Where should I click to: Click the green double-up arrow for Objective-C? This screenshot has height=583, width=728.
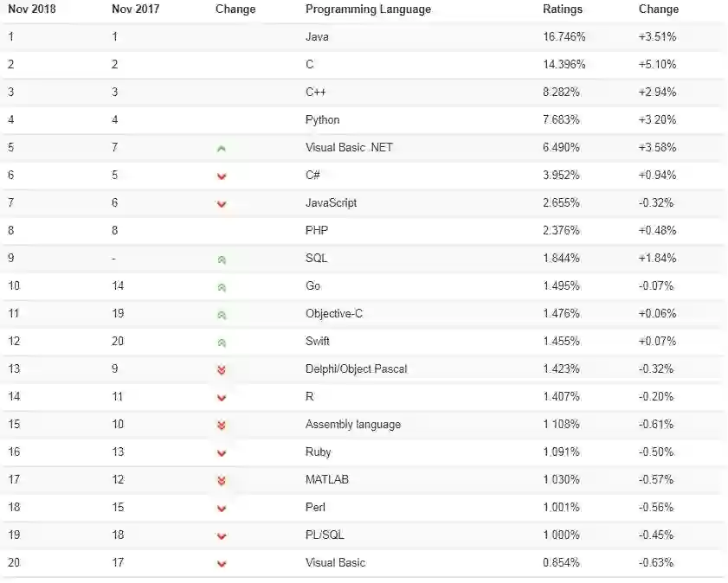click(x=222, y=315)
